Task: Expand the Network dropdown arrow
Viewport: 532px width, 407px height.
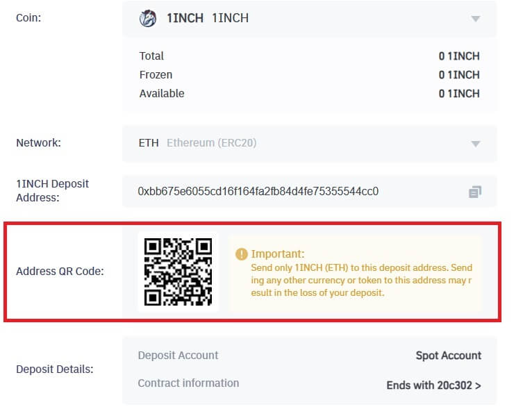Action: pos(476,144)
